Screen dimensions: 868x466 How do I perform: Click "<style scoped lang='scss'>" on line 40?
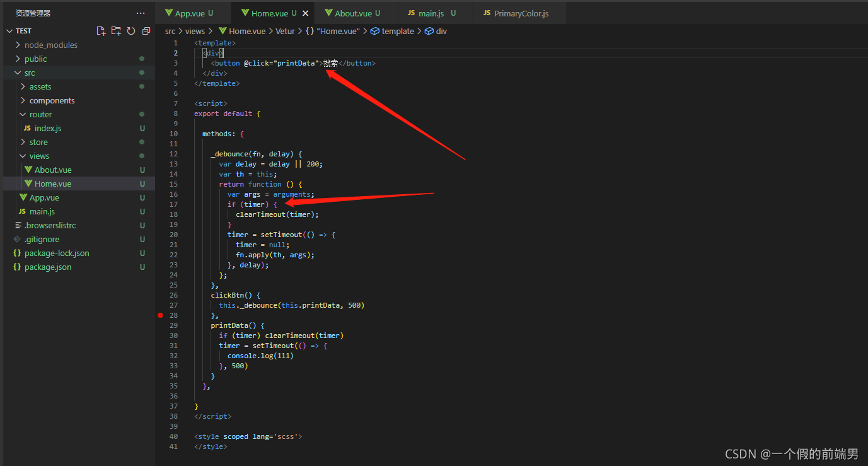pos(248,436)
